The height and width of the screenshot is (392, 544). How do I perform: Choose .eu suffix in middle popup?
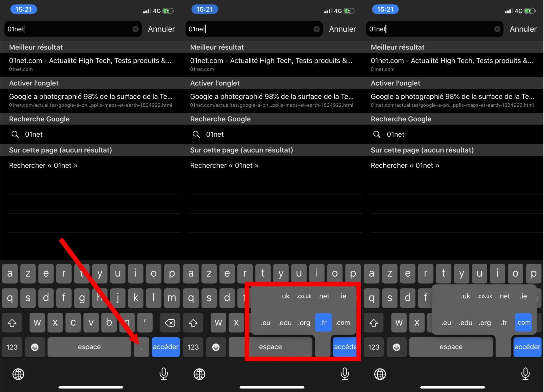[265, 322]
